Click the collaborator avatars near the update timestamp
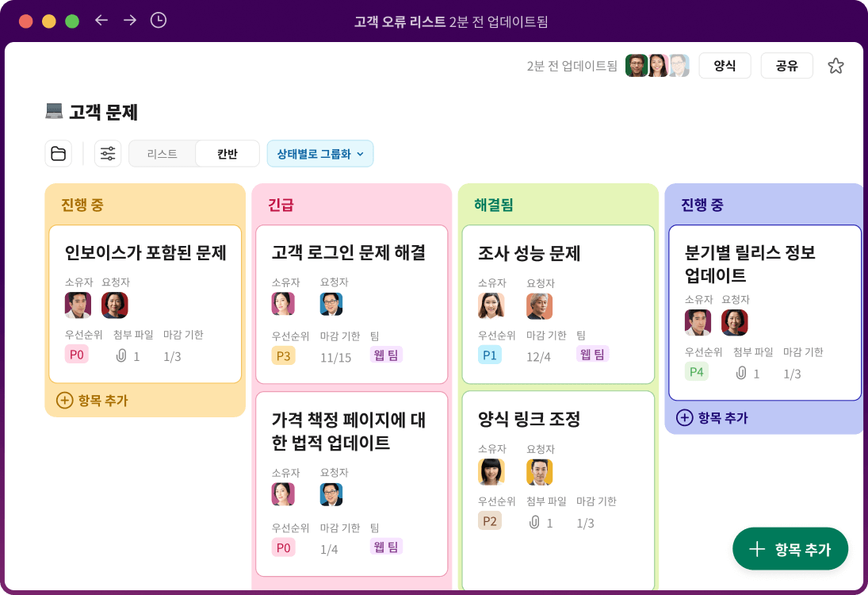The image size is (868, 595). coord(655,66)
